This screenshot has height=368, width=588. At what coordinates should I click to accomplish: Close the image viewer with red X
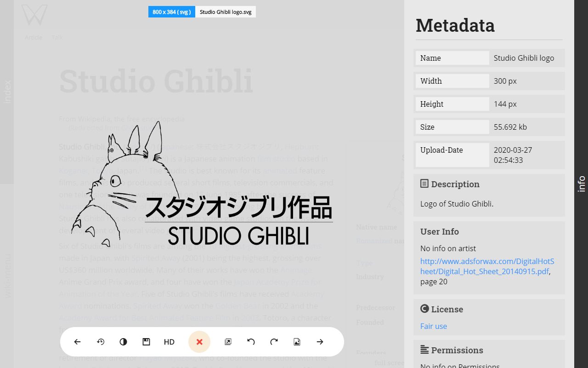(x=199, y=342)
